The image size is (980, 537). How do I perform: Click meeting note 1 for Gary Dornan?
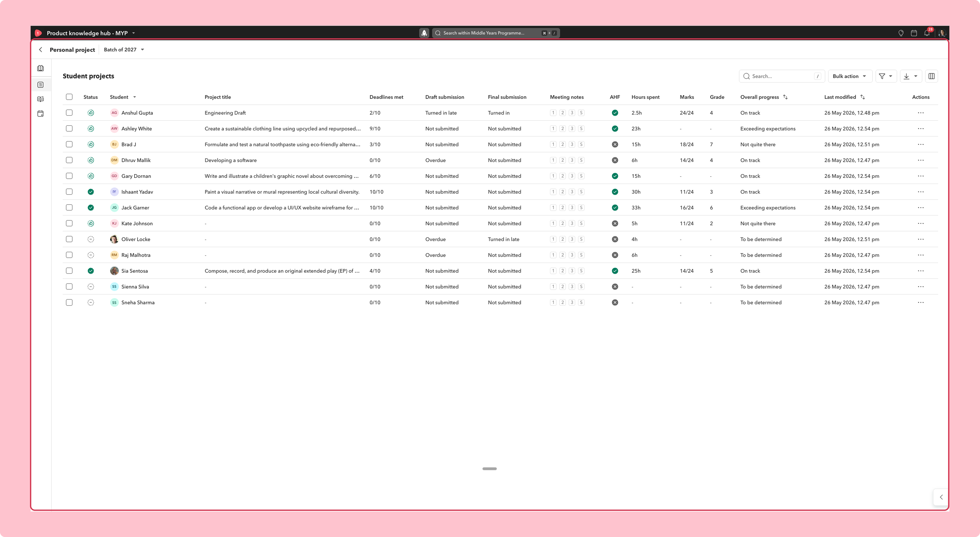553,176
